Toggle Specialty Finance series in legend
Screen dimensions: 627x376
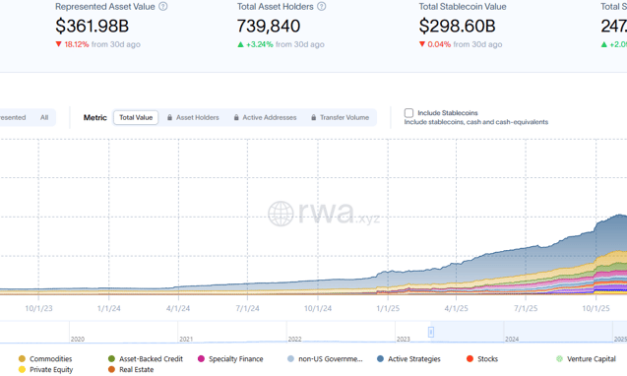click(x=231, y=359)
